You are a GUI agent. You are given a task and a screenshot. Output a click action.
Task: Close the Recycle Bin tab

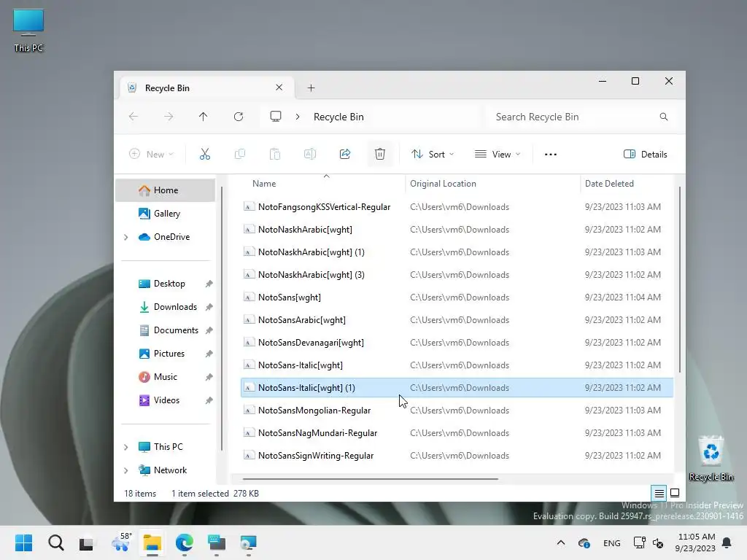coord(279,87)
